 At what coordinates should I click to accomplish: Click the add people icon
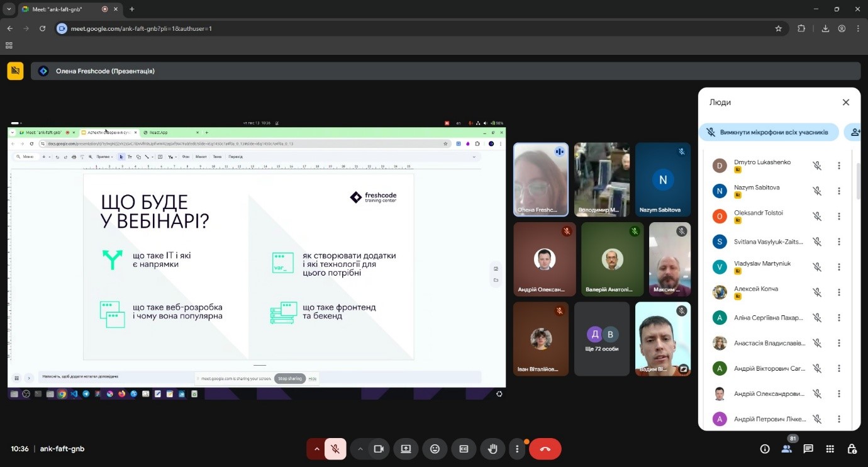coord(855,132)
